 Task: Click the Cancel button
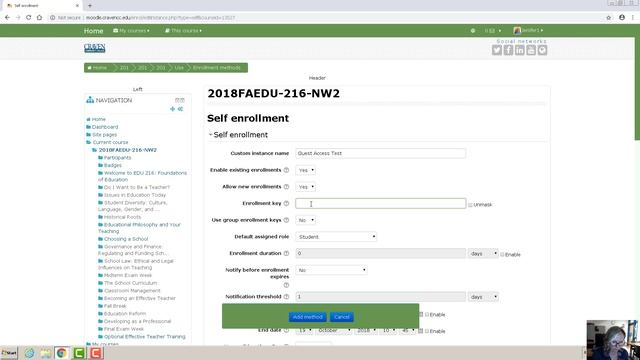[342, 317]
